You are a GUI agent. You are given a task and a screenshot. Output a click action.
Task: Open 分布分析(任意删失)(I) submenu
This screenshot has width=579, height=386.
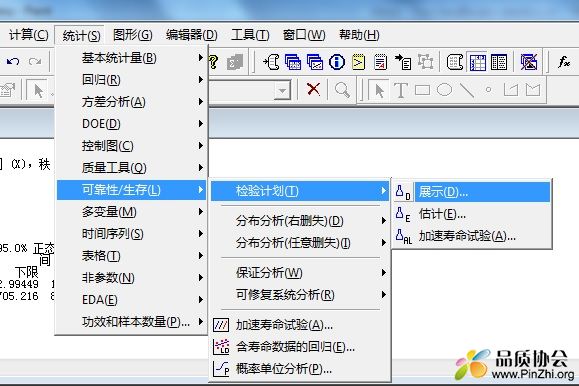(x=300, y=243)
